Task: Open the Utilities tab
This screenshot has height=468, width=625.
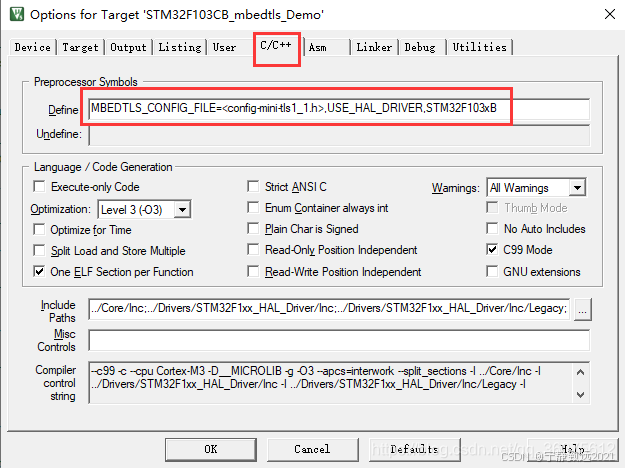Action: click(x=480, y=47)
